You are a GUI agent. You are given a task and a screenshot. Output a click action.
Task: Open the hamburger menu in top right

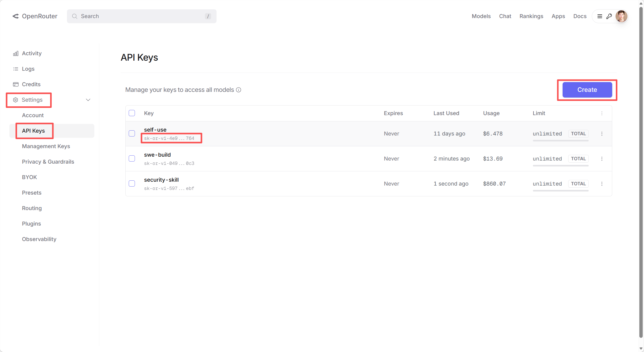(x=600, y=16)
